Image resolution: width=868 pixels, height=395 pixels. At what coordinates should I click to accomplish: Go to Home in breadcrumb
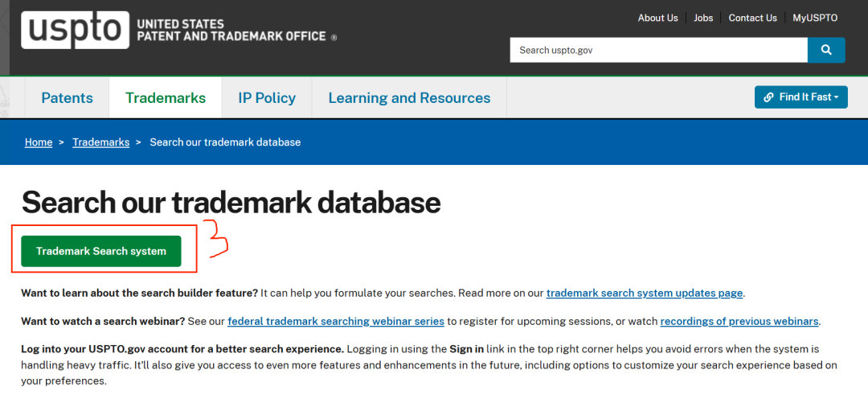point(39,142)
